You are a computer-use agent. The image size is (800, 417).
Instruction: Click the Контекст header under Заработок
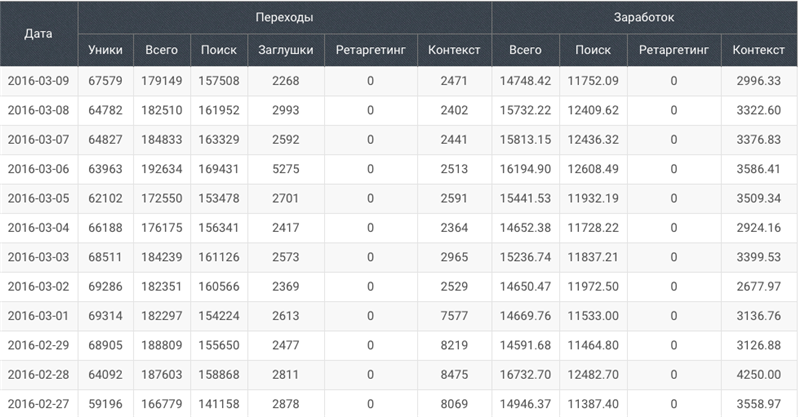click(759, 50)
